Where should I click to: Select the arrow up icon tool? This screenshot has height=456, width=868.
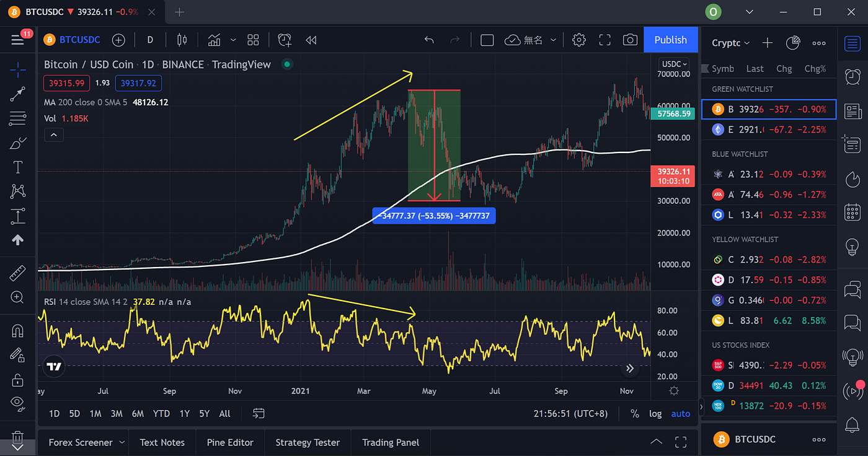tap(18, 240)
